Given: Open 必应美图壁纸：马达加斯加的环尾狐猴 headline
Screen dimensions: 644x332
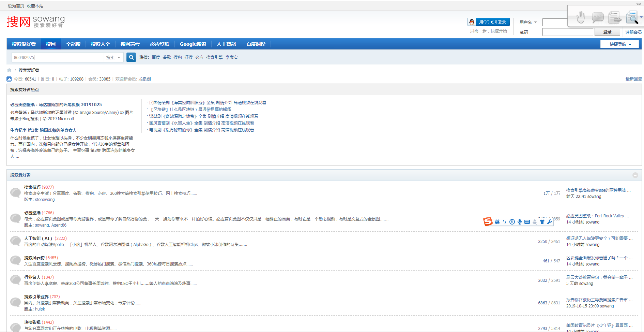Looking at the screenshot, I should 56,105.
